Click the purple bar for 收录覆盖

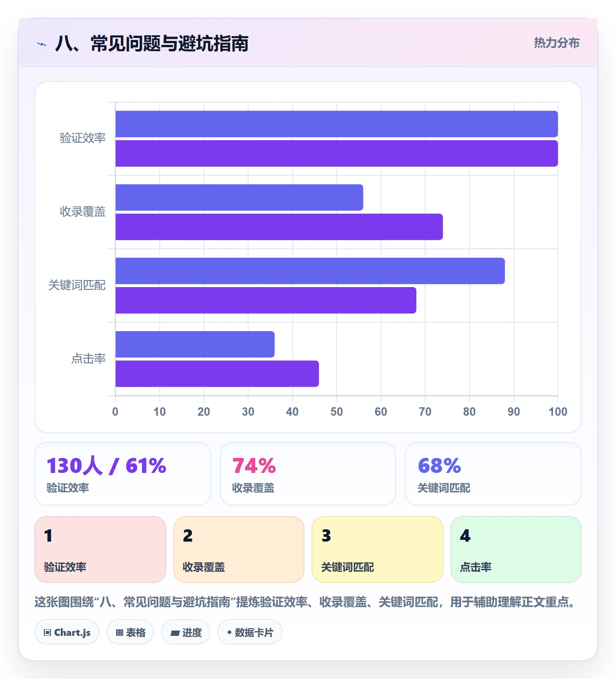point(279,227)
